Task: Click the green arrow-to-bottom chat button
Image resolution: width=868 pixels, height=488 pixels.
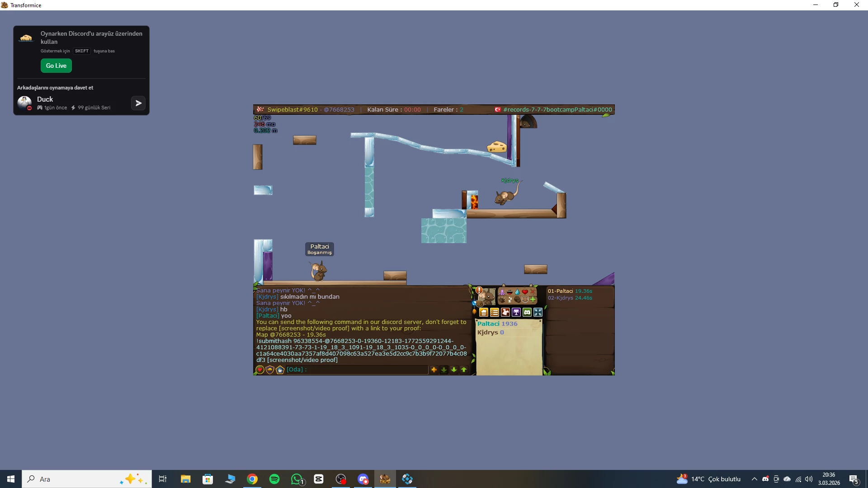Action: point(444,370)
